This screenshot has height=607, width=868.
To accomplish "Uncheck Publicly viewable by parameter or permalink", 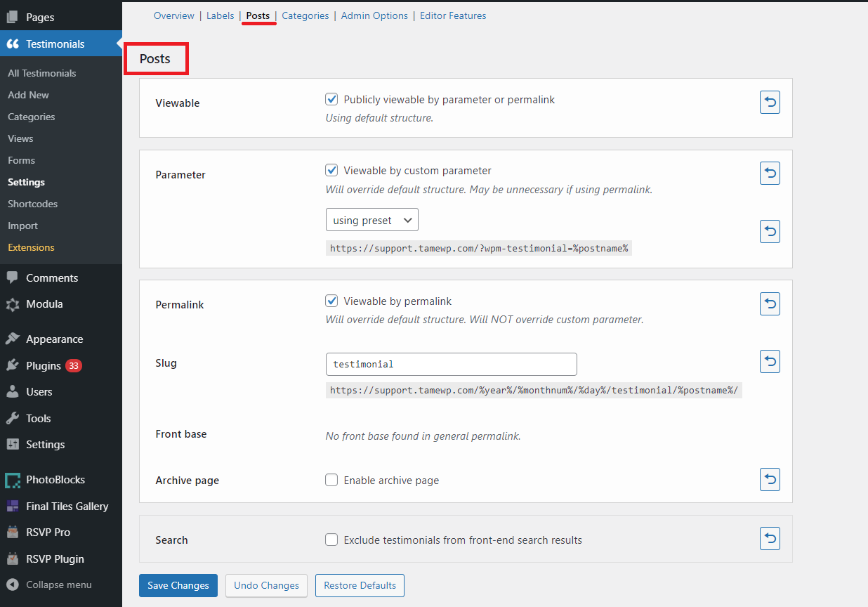I will pos(332,100).
